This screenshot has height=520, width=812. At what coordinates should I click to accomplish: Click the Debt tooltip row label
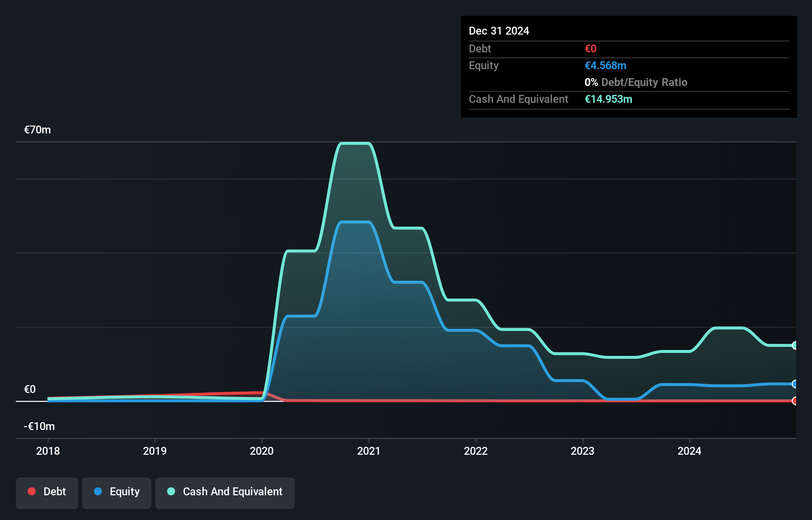point(480,49)
